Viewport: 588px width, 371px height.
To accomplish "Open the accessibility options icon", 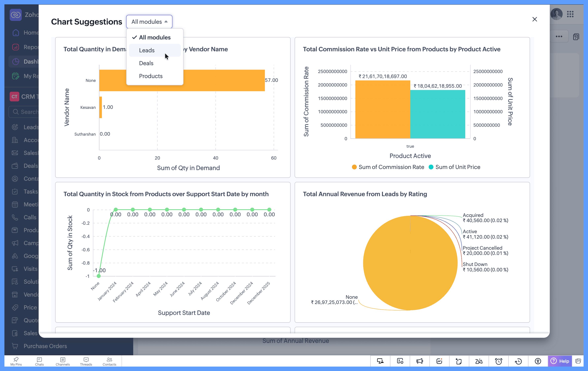I will click(538, 361).
